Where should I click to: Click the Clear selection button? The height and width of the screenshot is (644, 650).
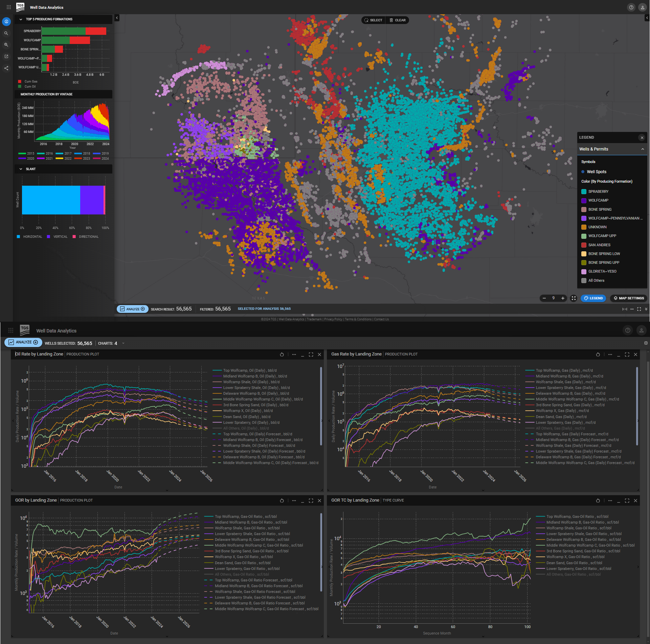tap(397, 20)
